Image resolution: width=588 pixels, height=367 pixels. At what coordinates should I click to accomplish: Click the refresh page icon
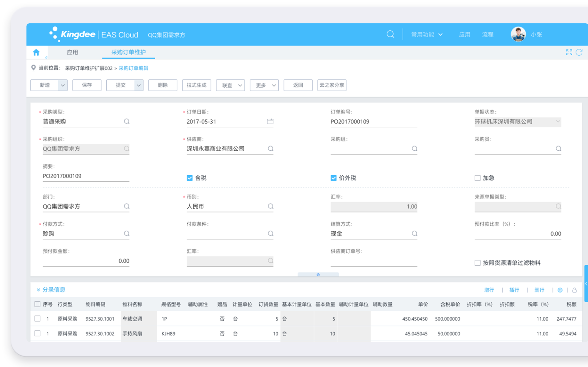click(579, 52)
